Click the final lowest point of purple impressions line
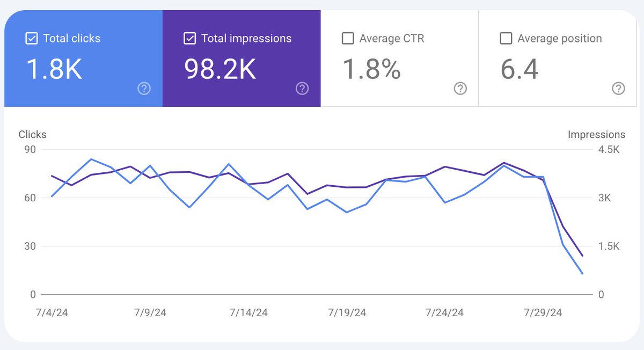Viewport: 644px width, 350px height. point(583,256)
